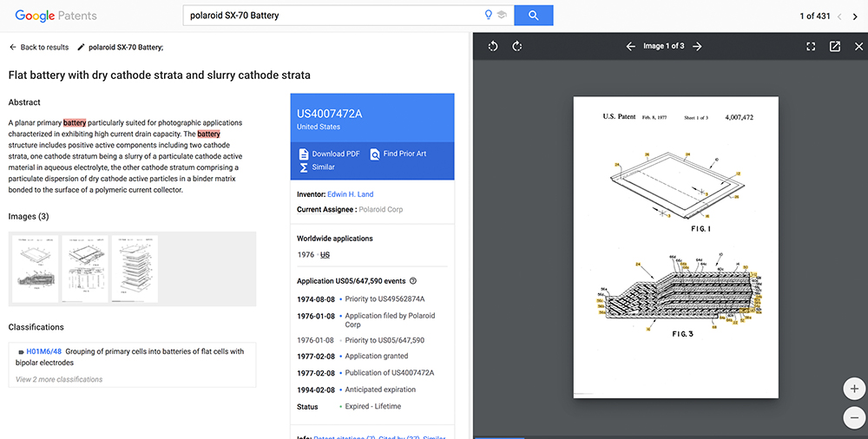Open the H01M6/48 classification link
Image resolution: width=868 pixels, height=439 pixels.
pyautogui.click(x=43, y=351)
